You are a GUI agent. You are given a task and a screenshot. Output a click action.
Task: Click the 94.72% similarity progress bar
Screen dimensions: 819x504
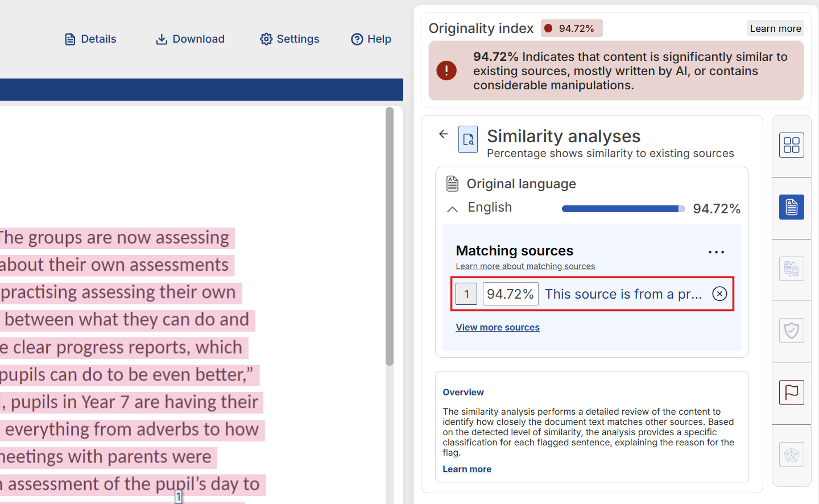pos(623,208)
